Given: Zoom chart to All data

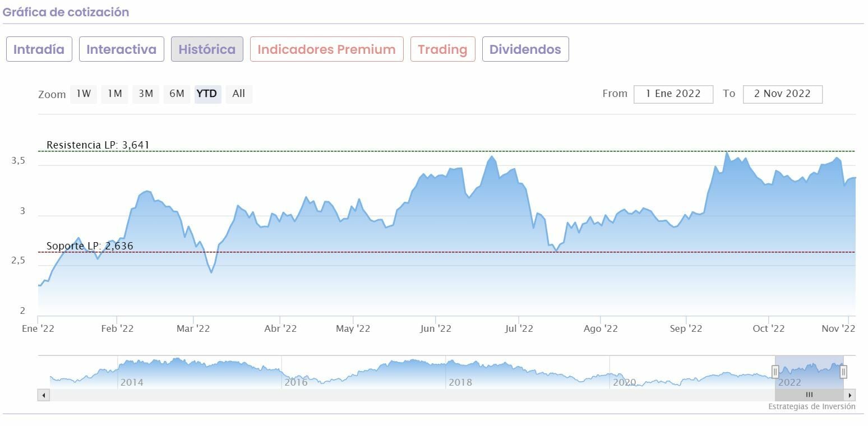Looking at the screenshot, I should (x=239, y=94).
